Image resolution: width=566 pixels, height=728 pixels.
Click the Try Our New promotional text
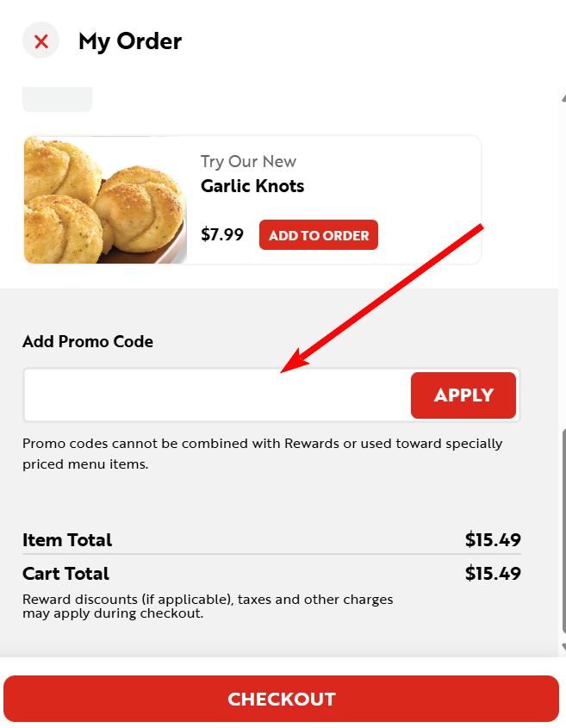pos(248,161)
